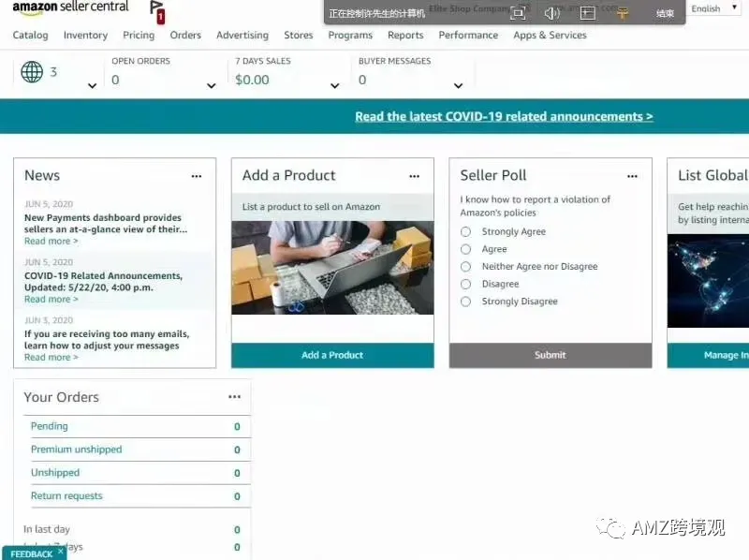
Task: Click the notification flag icon with red badge
Action: point(156,12)
